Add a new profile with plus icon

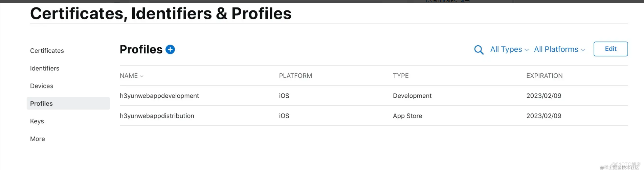(170, 50)
